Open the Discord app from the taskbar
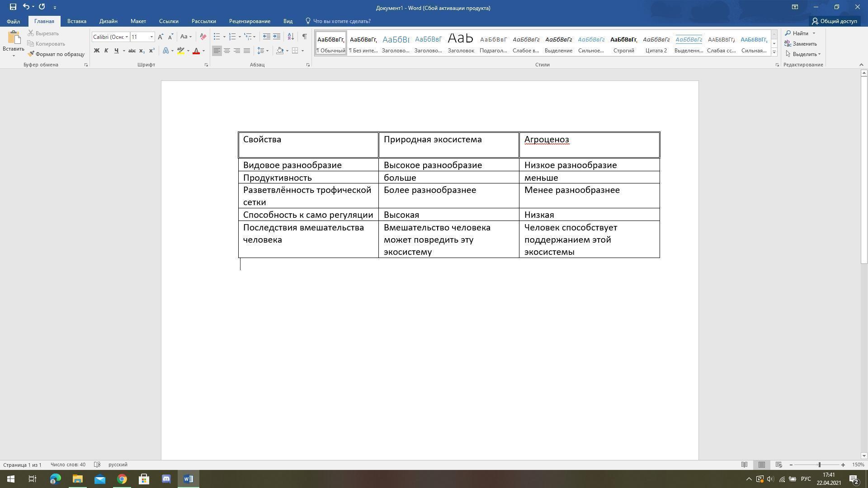Image resolution: width=868 pixels, height=488 pixels. (166, 479)
